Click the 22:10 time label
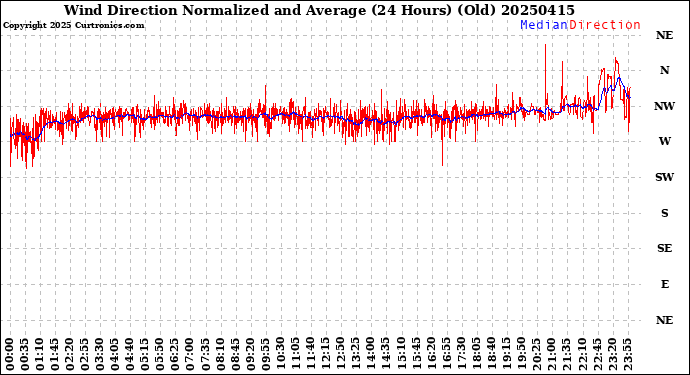The width and height of the screenshot is (690, 375). point(582,354)
